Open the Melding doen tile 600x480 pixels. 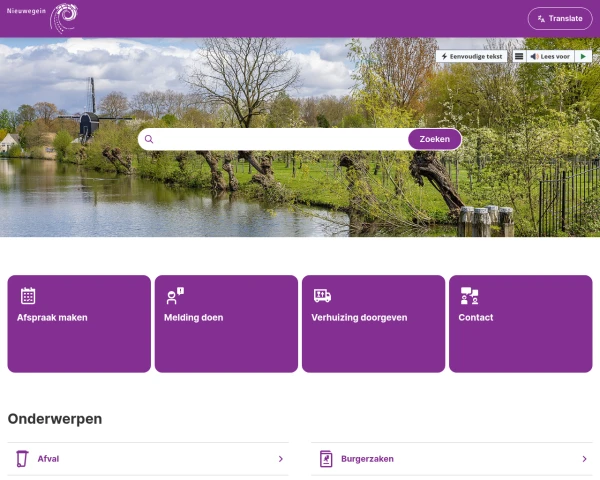coord(226,324)
